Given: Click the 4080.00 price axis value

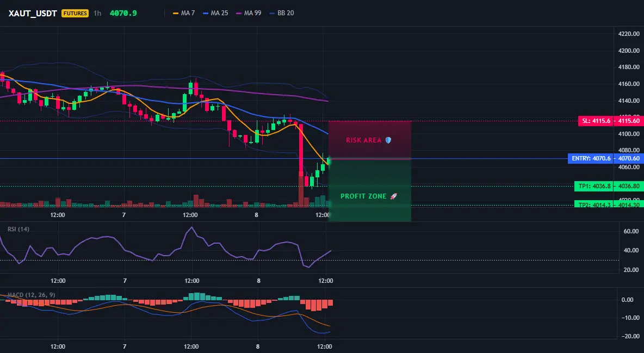Looking at the screenshot, I should [629, 151].
